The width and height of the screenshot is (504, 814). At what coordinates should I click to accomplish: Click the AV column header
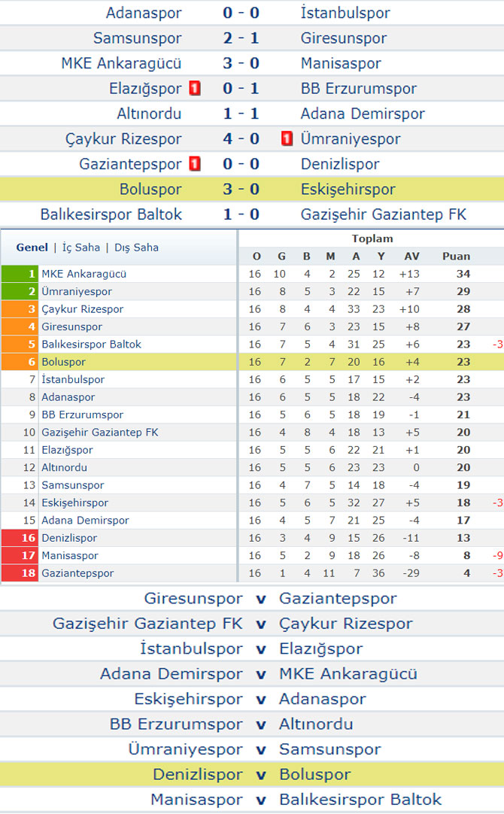point(411,256)
